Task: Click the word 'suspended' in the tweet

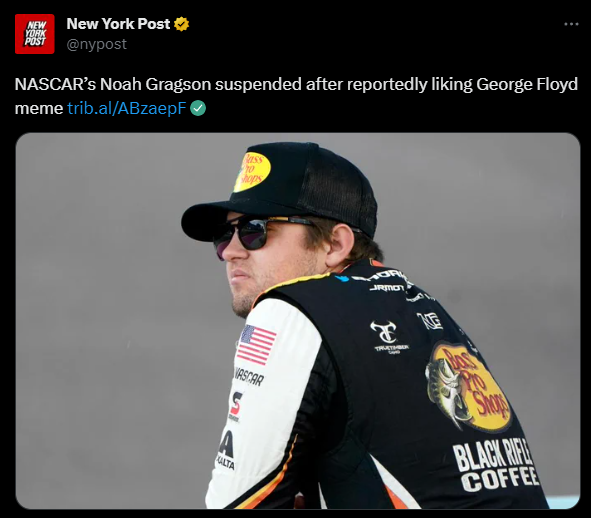Action: point(258,84)
